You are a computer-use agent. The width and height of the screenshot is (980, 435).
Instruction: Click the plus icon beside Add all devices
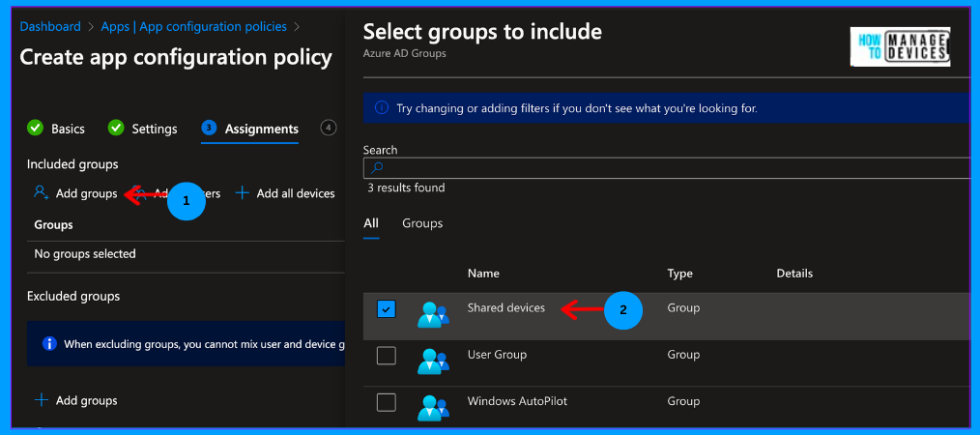(243, 193)
